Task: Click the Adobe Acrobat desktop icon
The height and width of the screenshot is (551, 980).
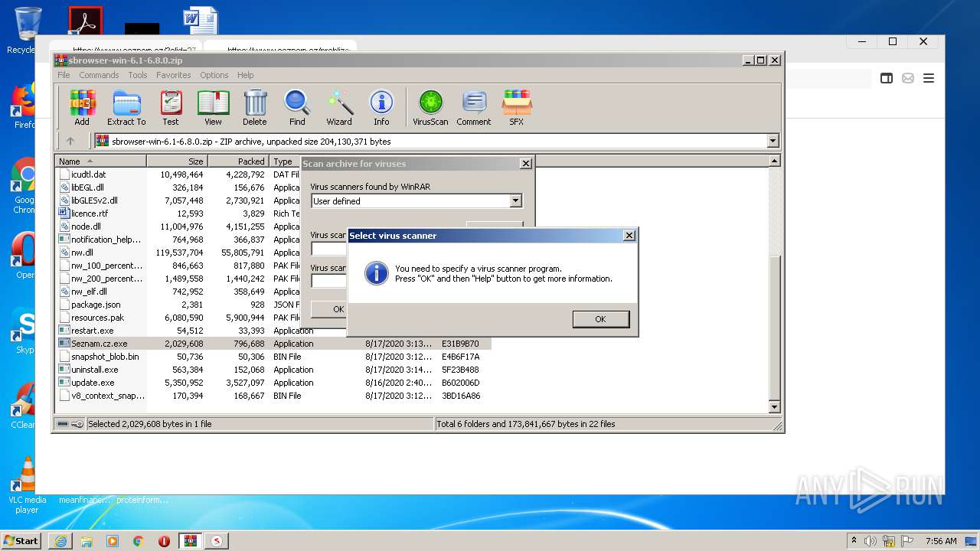Action: pos(85,21)
